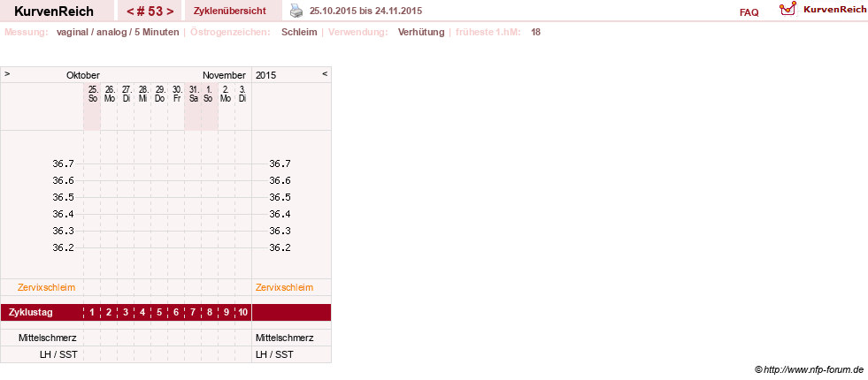This screenshot has width=868, height=380.
Task: Click the right 36.6 temperature label
Action: tap(280, 181)
